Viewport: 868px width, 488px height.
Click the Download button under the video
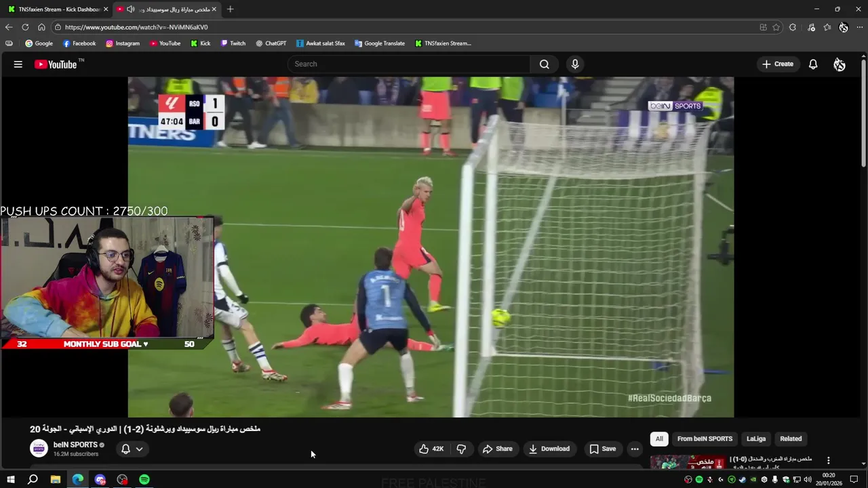(549, 449)
